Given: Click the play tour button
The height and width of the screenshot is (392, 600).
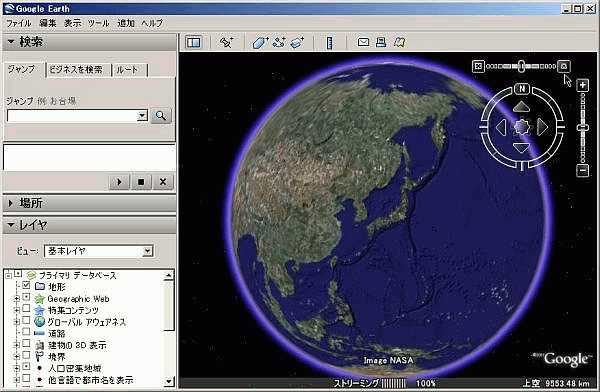Looking at the screenshot, I should (x=119, y=182).
